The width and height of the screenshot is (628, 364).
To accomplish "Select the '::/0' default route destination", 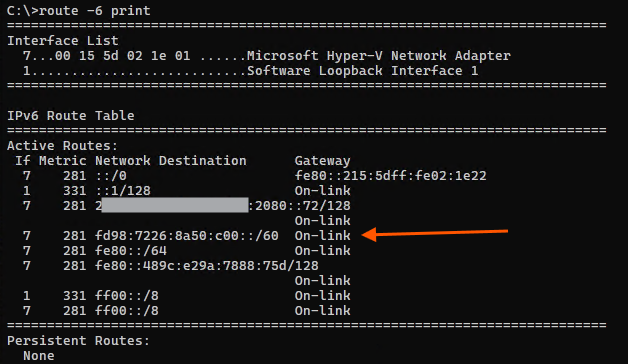I will pyautogui.click(x=111, y=176).
